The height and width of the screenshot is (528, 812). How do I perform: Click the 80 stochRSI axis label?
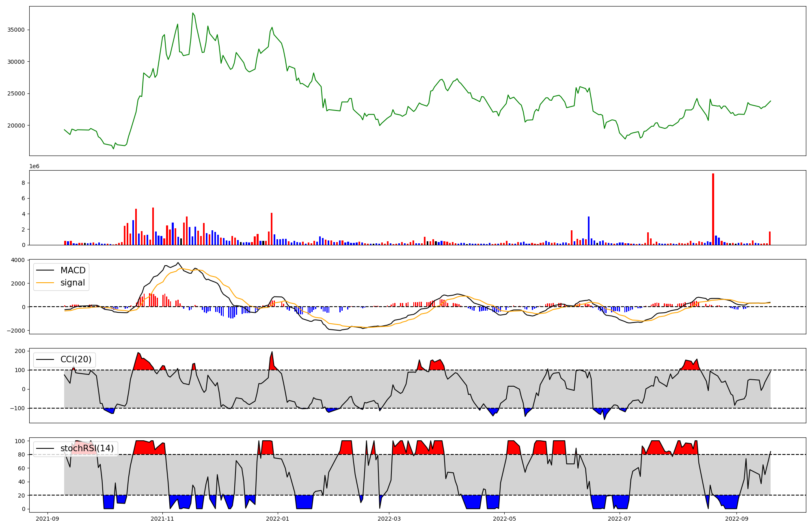pyautogui.click(x=21, y=454)
